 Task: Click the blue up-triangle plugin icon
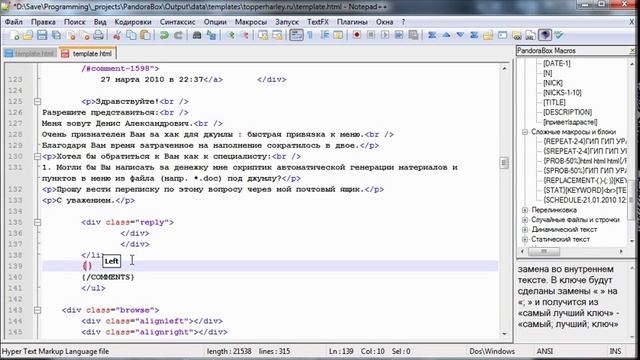[446, 36]
